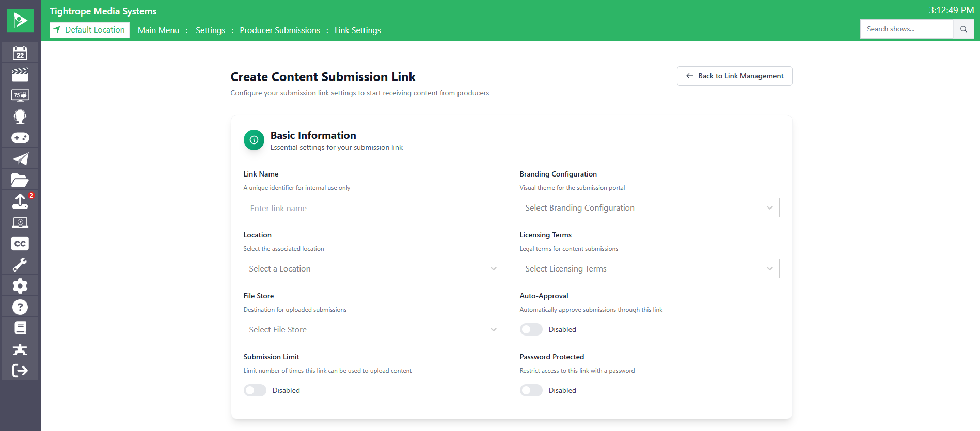Click the Basic Information info icon
This screenshot has width=980, height=431.
tap(254, 140)
